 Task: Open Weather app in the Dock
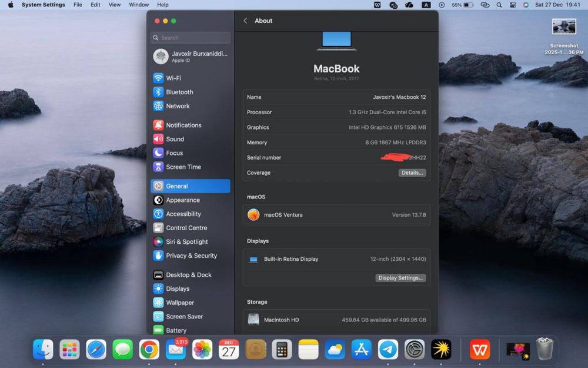[335, 350]
